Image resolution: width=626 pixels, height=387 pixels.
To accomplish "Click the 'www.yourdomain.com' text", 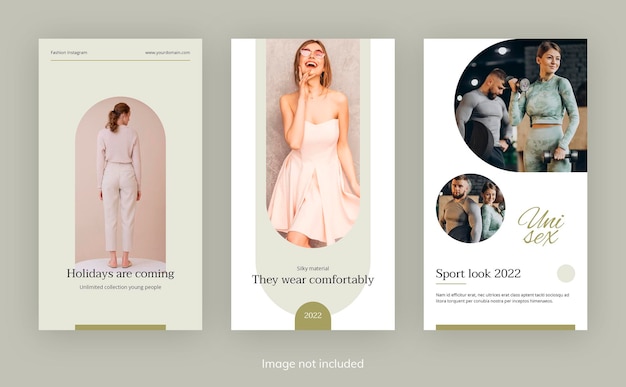I will (168, 52).
